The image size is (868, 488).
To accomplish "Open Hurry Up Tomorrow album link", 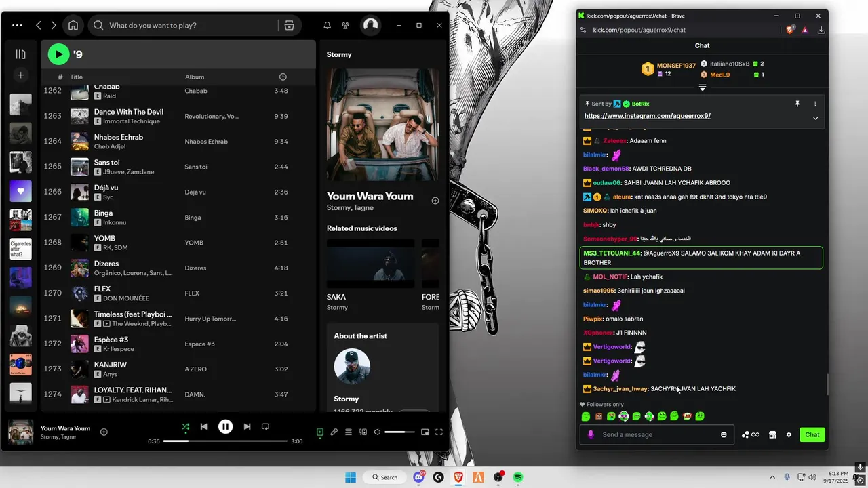I will (x=210, y=319).
